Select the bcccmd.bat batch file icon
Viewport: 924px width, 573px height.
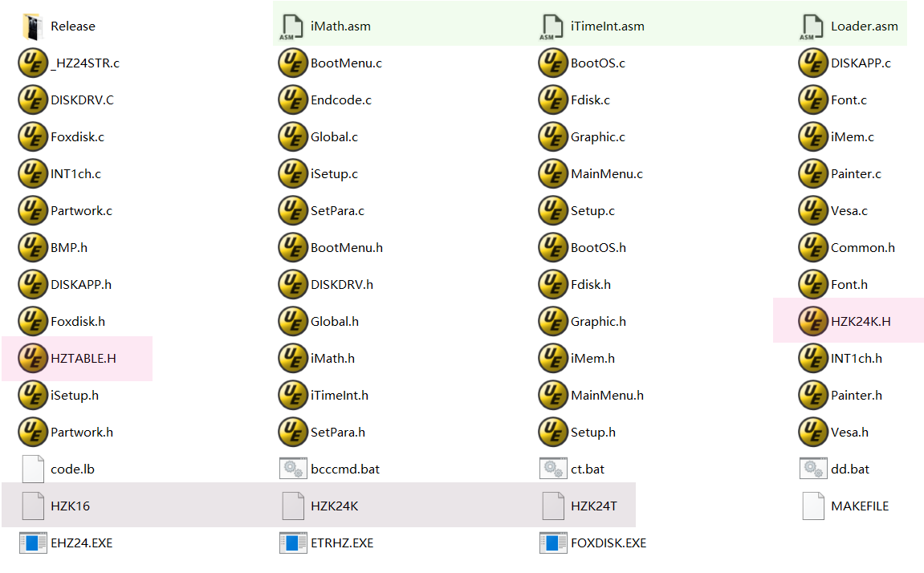(x=293, y=469)
